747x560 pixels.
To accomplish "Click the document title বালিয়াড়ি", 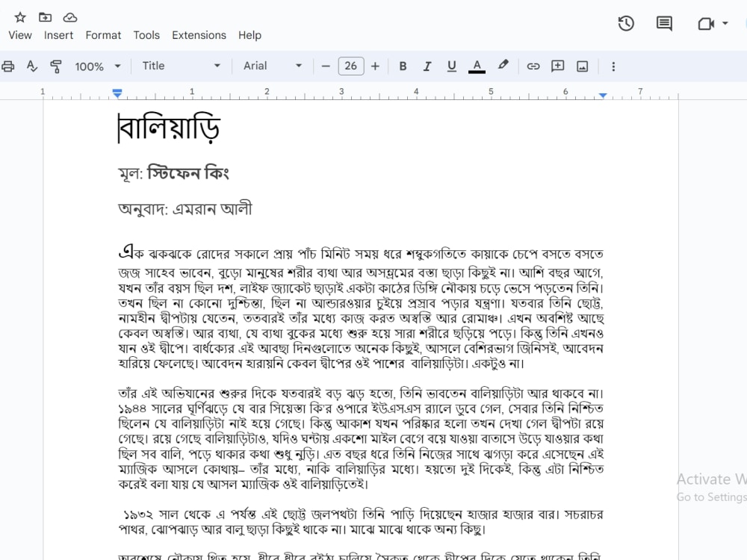I will pos(169,128).
